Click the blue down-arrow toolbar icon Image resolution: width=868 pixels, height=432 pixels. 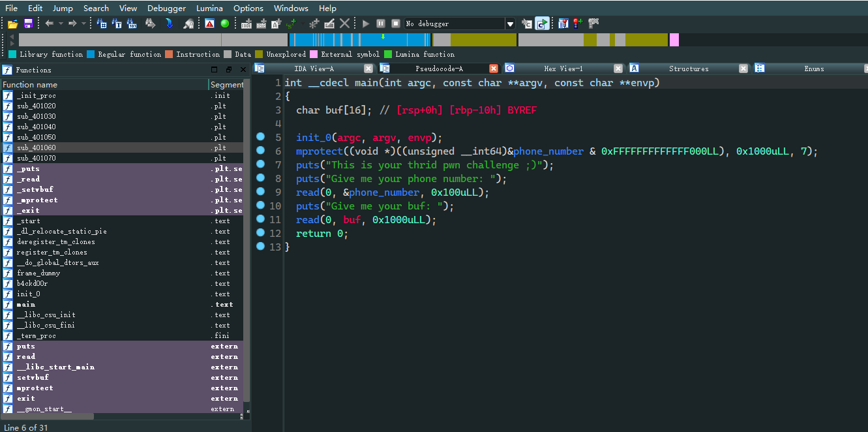pyautogui.click(x=170, y=23)
